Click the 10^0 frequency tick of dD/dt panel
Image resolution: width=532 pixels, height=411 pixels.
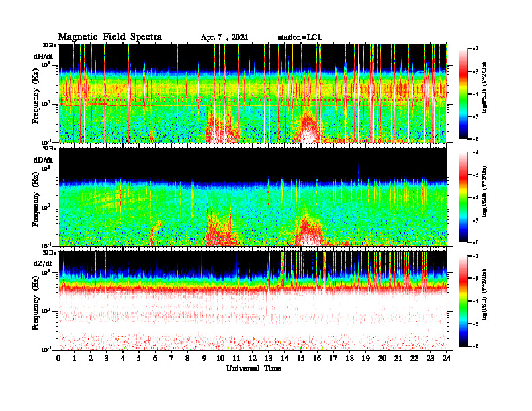[46, 207]
